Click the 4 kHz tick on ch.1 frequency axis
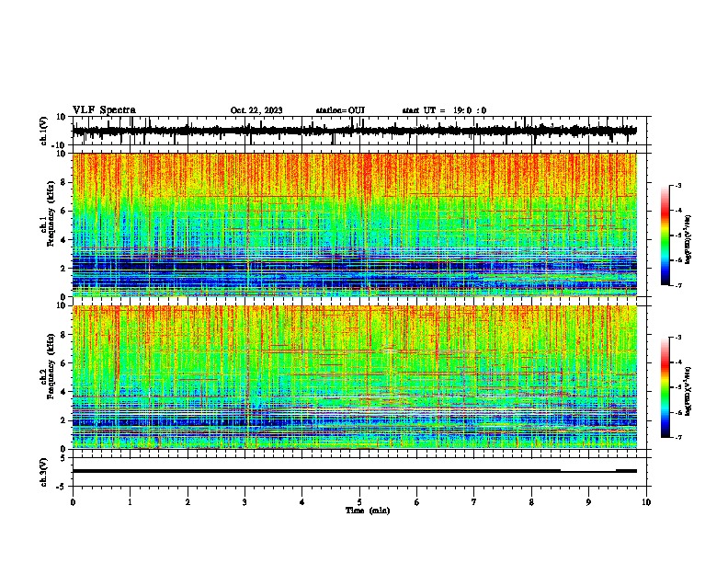This screenshot has width=728, height=563. (x=64, y=240)
